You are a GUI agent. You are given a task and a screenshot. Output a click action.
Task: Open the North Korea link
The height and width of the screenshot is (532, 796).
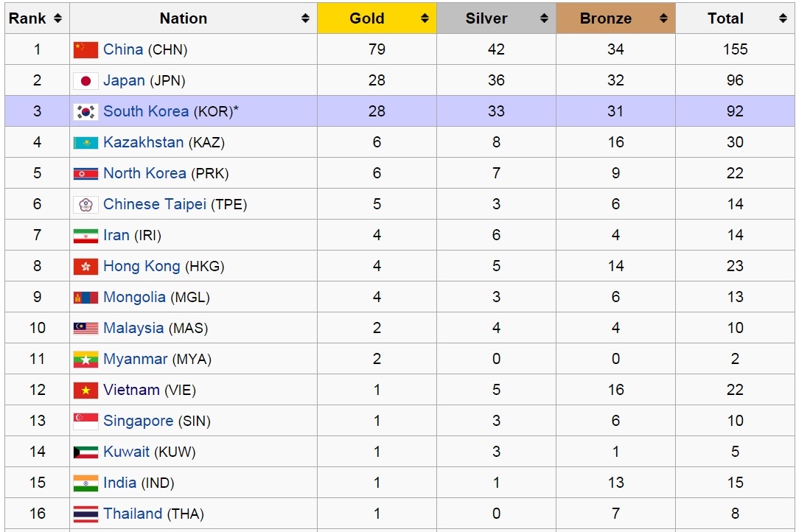pyautogui.click(x=144, y=173)
